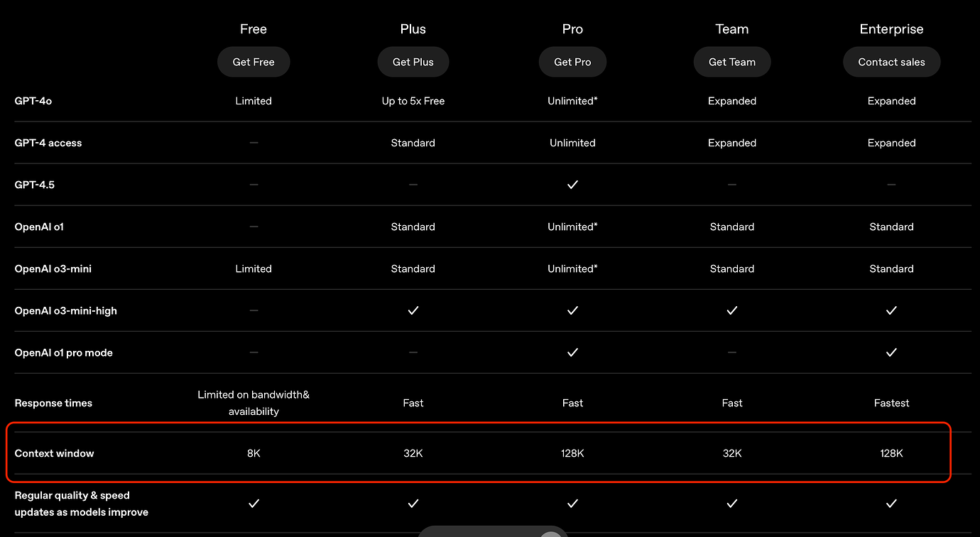This screenshot has height=537, width=980.
Task: Click o1 pro mode checkmark under Enterprise
Action: click(891, 352)
